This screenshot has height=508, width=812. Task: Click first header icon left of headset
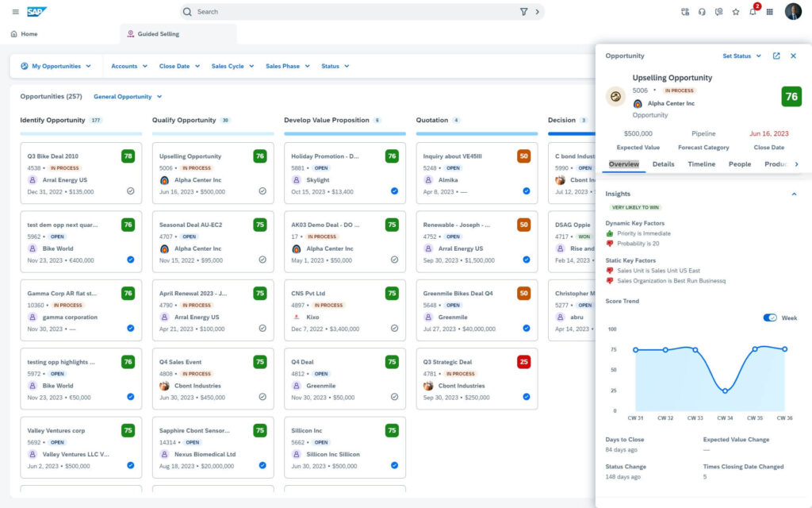(685, 11)
